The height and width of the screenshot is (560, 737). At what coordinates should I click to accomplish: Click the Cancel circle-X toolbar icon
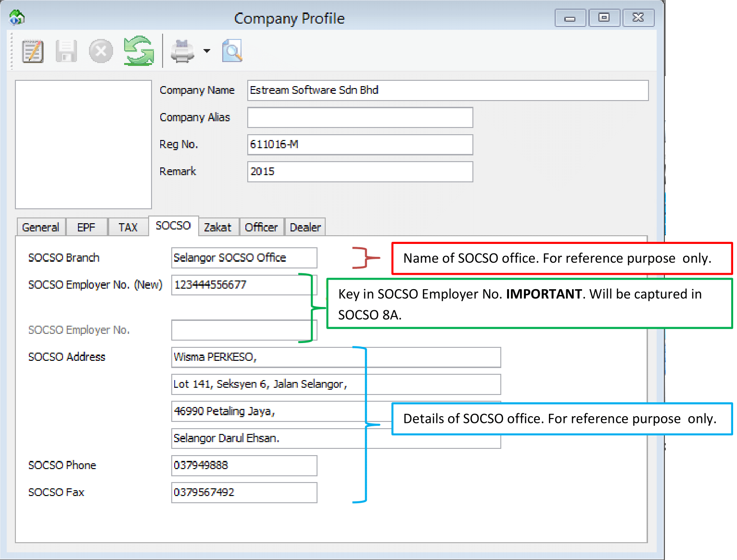click(101, 51)
